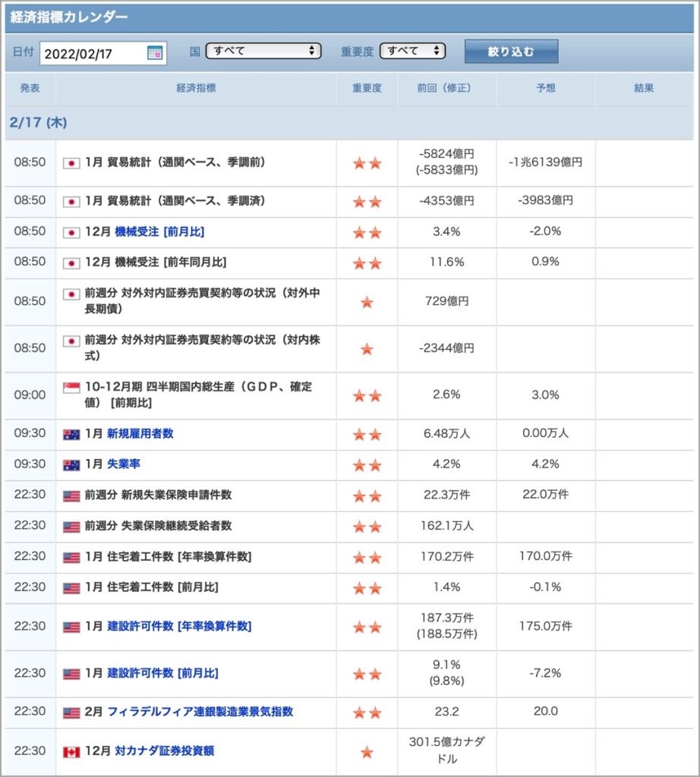Click importance stars in 貿易統計 季調前 row
The width and height of the screenshot is (700, 777).
point(367,163)
